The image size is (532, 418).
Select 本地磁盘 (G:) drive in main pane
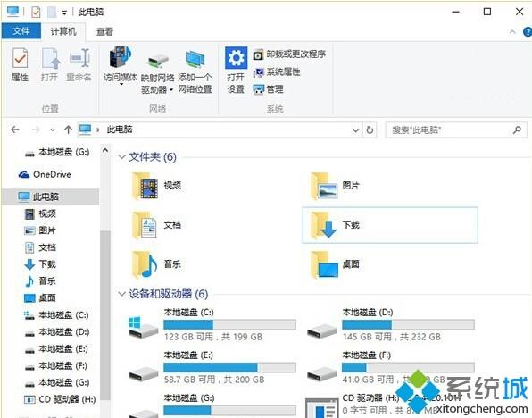212,405
